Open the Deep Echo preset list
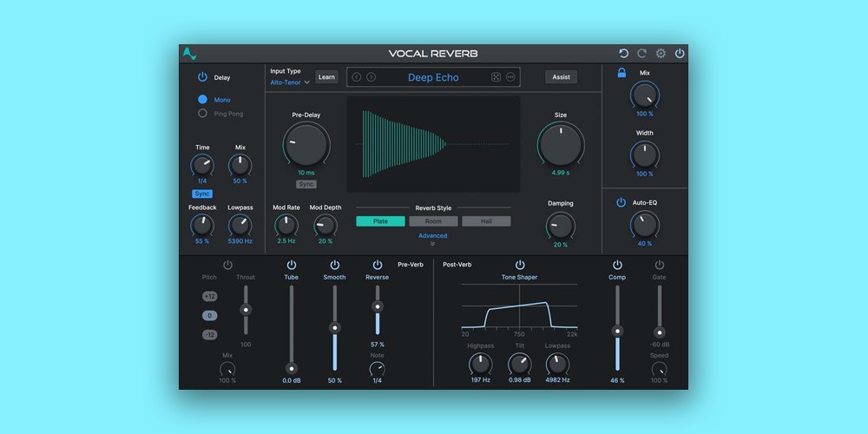Viewport: 868px width, 434px height. coord(433,77)
